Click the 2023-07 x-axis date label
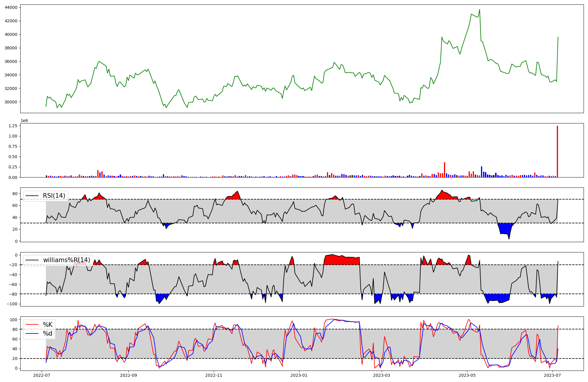Screen dimensions: 588x382 click(552, 375)
